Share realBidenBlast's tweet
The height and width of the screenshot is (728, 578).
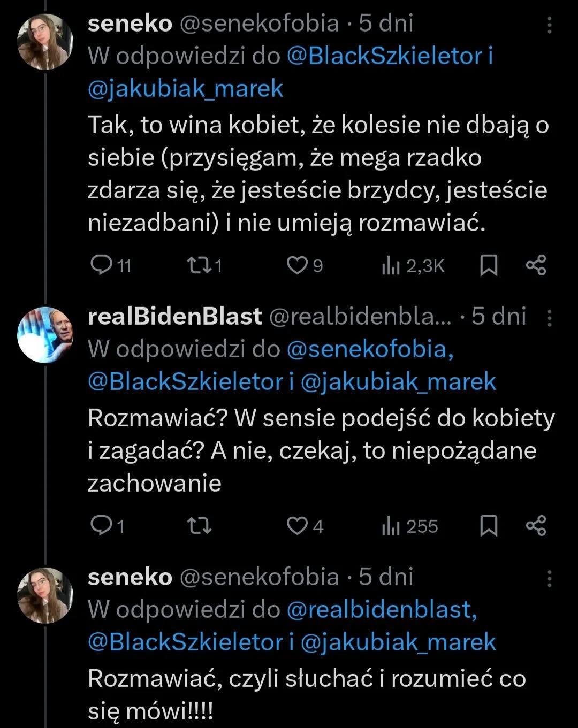click(x=536, y=526)
